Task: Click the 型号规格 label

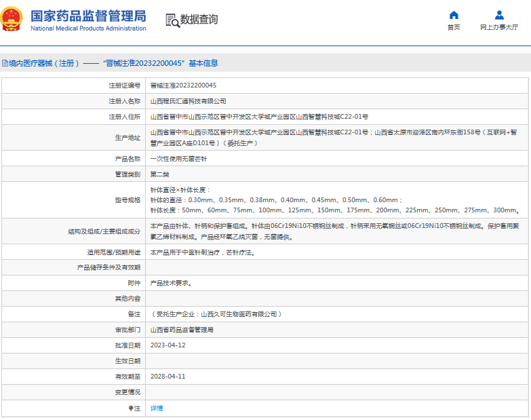Action: [127, 200]
